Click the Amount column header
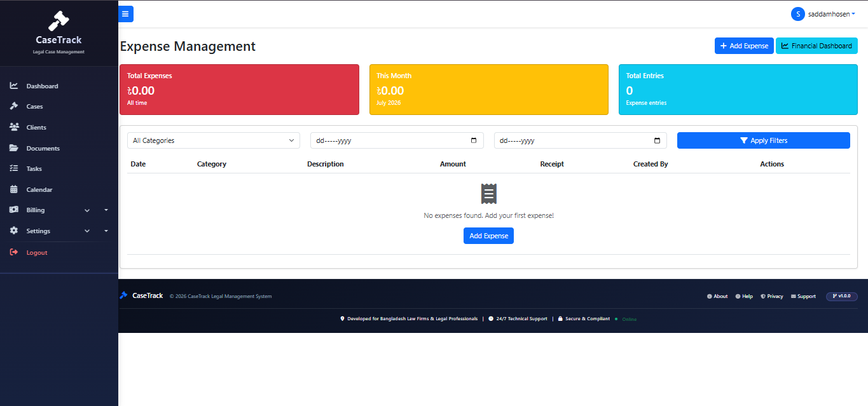The width and height of the screenshot is (868, 406). [x=453, y=164]
